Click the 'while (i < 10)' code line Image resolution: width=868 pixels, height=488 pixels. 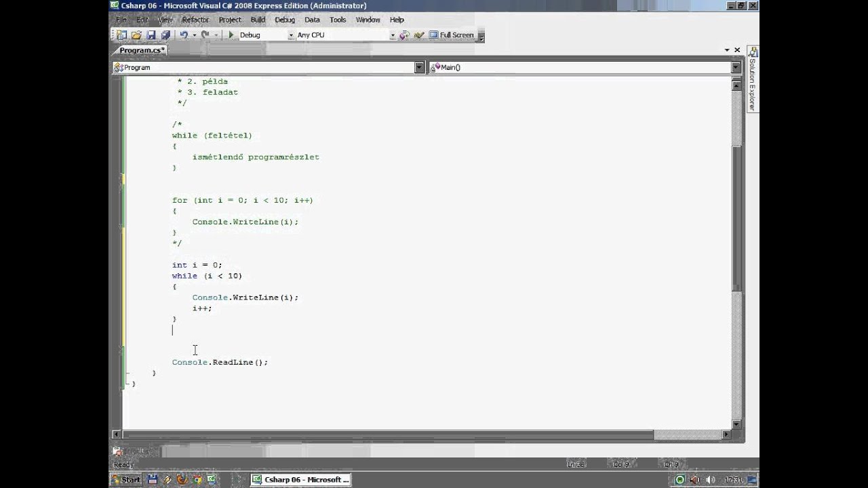coord(207,276)
